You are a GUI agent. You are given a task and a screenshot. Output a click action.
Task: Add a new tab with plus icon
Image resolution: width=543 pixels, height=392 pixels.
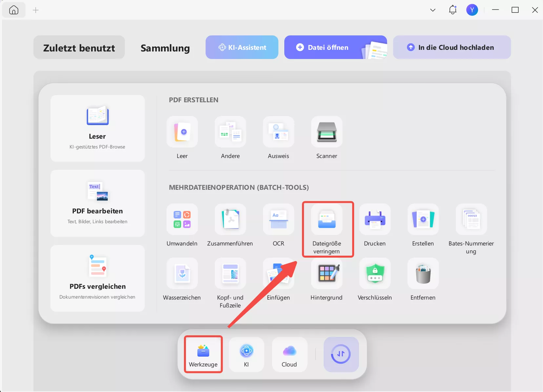pyautogui.click(x=36, y=10)
